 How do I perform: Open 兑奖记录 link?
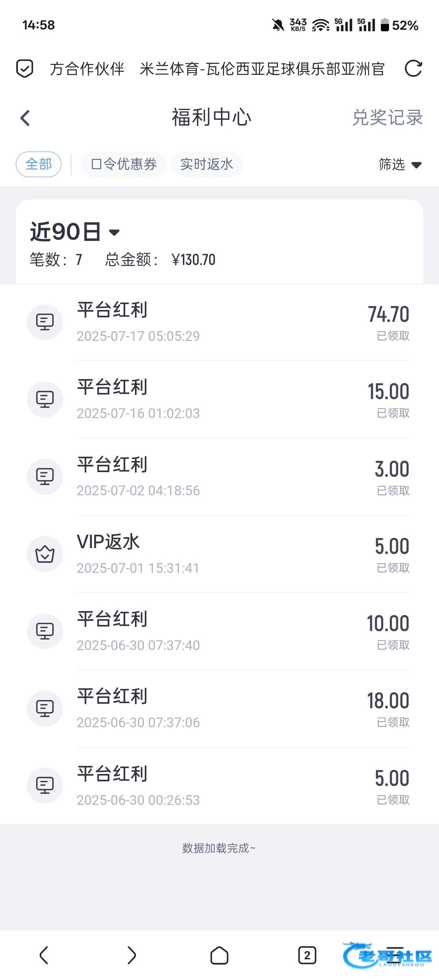pos(387,118)
